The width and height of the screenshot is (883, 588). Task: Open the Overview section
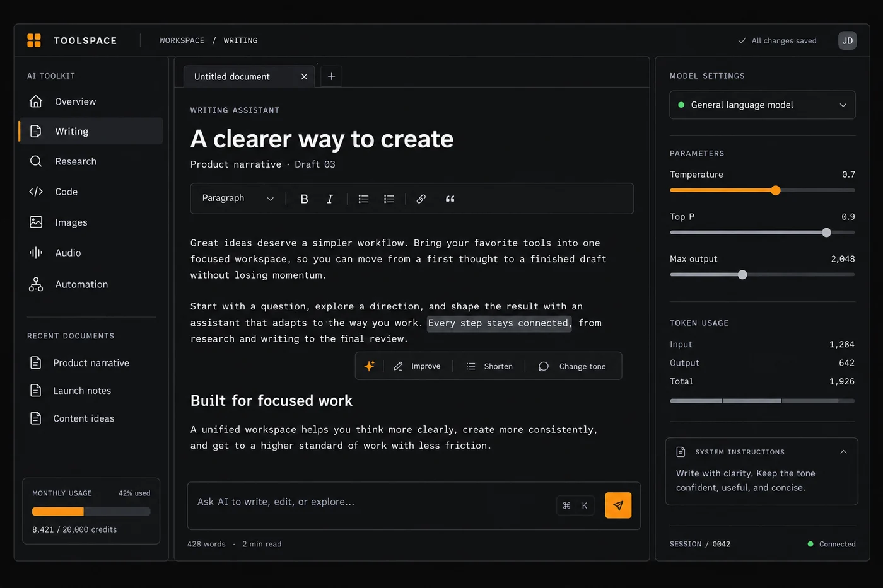tap(91, 101)
